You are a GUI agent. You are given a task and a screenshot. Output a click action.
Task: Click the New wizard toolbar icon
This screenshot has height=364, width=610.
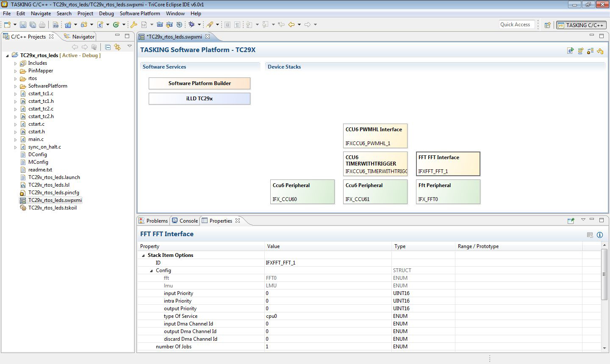7,25
